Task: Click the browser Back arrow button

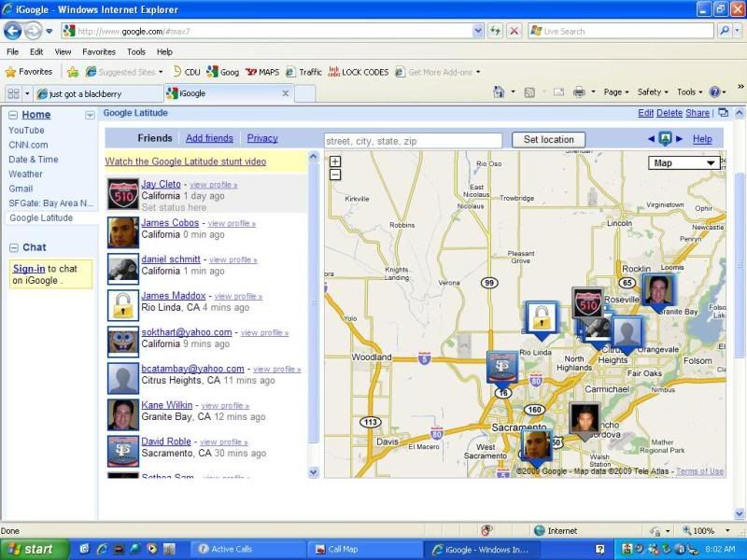Action: [12, 32]
